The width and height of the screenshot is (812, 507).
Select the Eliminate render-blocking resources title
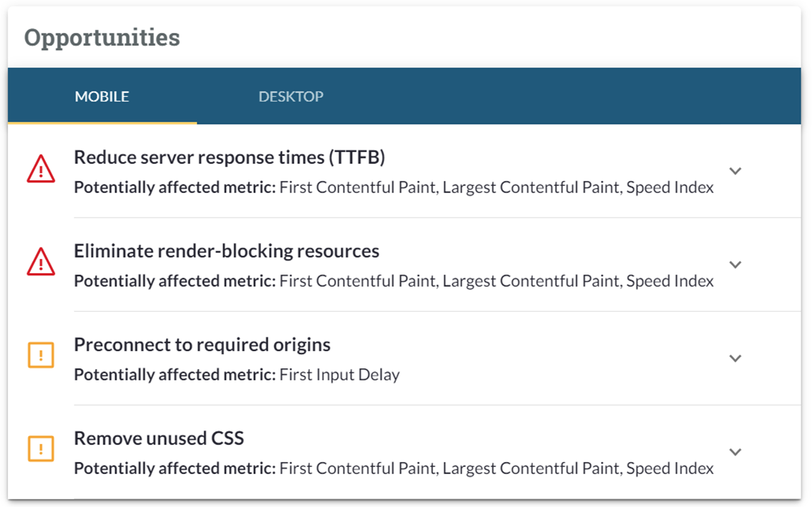point(226,251)
